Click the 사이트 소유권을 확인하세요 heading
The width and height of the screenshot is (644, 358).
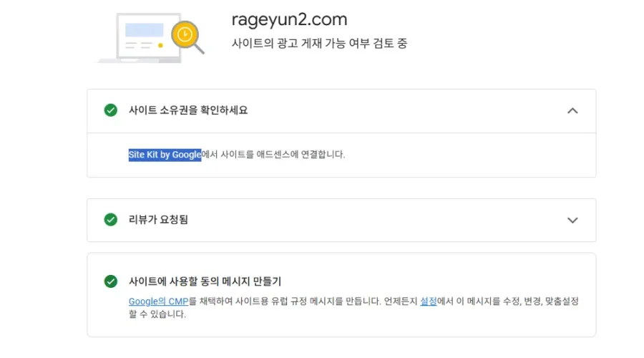point(188,110)
